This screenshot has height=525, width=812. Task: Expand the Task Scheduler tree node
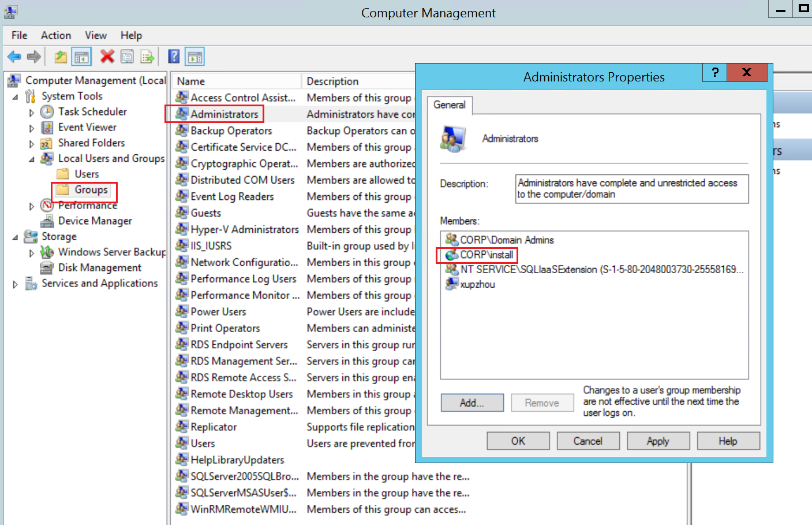[32, 113]
